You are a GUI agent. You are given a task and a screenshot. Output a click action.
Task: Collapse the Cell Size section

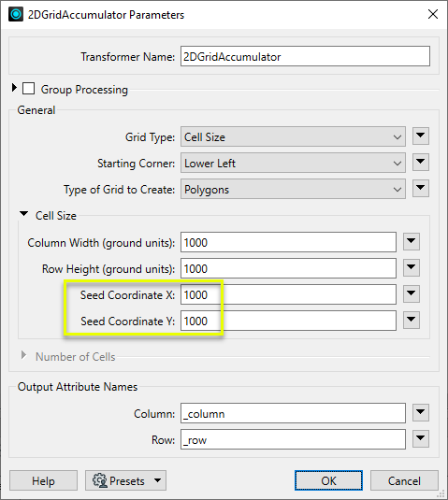[x=23, y=214]
